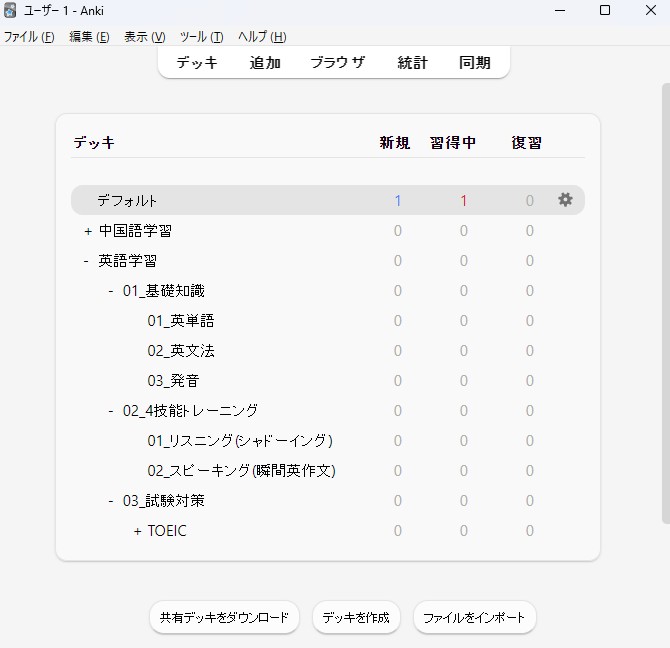Close the Anki window
The height and width of the screenshot is (648, 670).
point(651,10)
